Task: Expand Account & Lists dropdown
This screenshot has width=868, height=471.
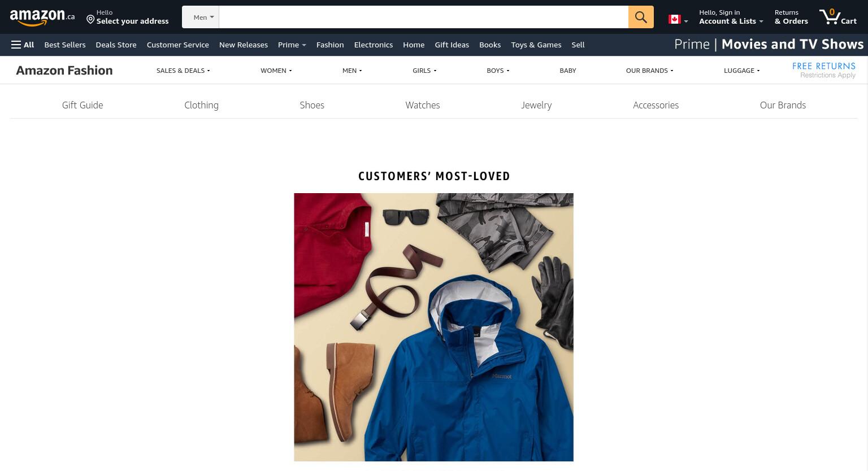Action: 731,17
